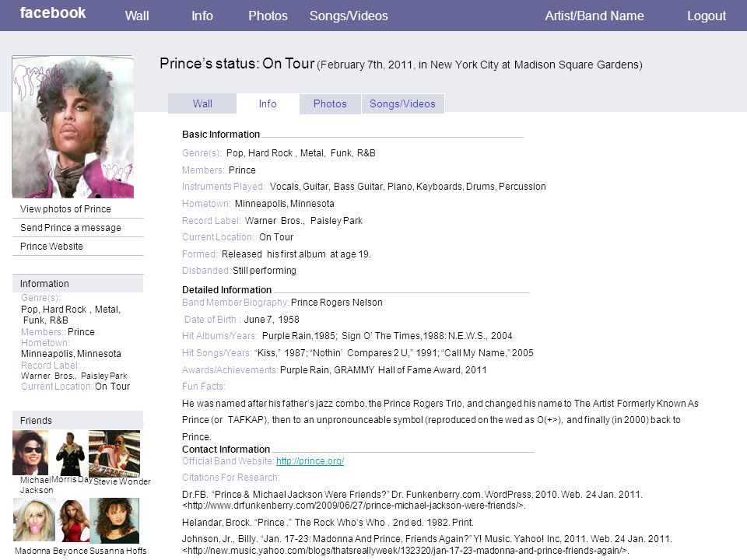Switch to the Wall profile tab
This screenshot has height=560, width=747.
(x=202, y=103)
